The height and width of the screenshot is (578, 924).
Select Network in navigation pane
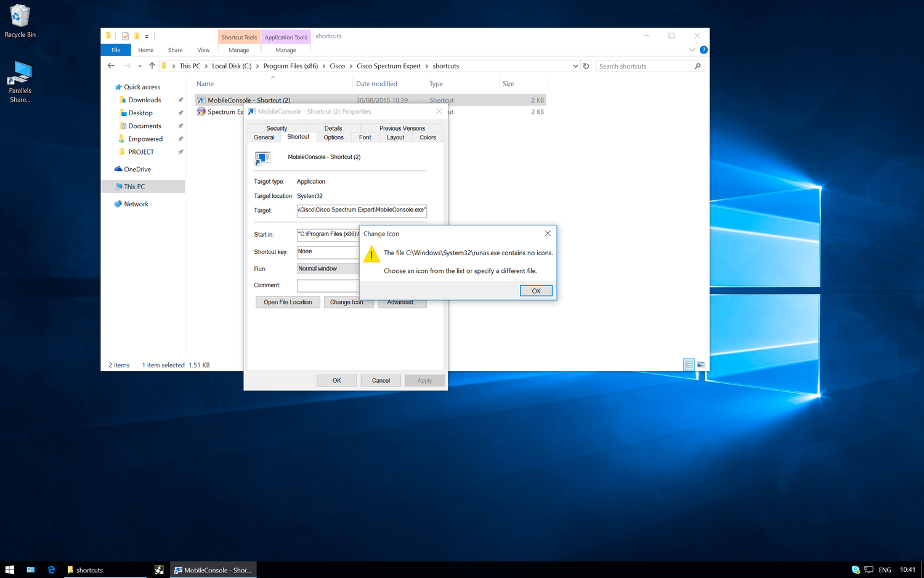136,204
